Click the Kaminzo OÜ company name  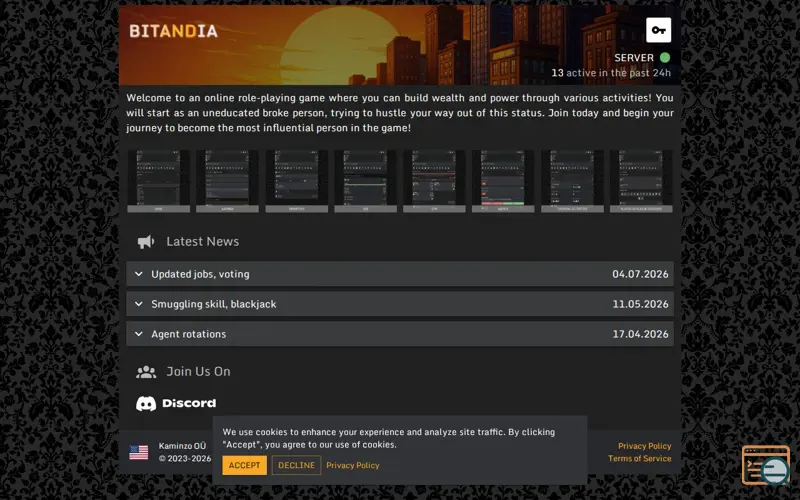(x=182, y=446)
